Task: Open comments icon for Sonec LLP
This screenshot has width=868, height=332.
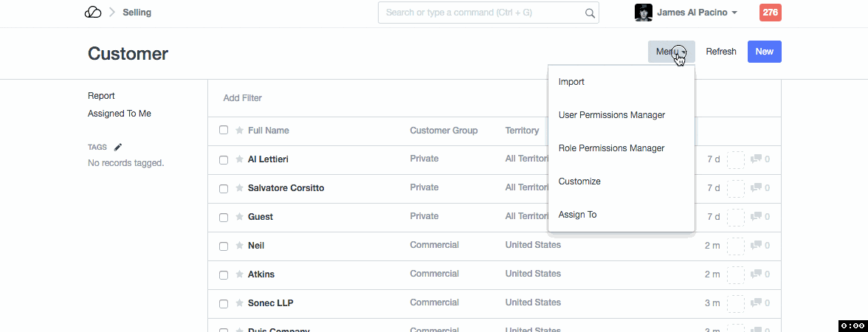Action: point(760,303)
